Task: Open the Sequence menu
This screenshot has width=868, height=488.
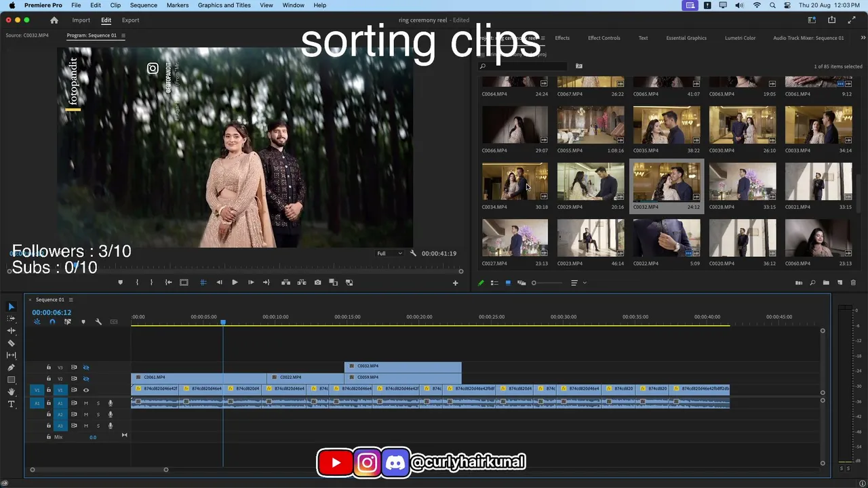Action: pos(143,5)
